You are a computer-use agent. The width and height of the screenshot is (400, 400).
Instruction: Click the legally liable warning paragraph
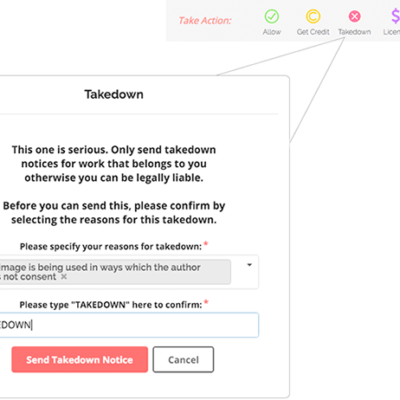tap(114, 164)
